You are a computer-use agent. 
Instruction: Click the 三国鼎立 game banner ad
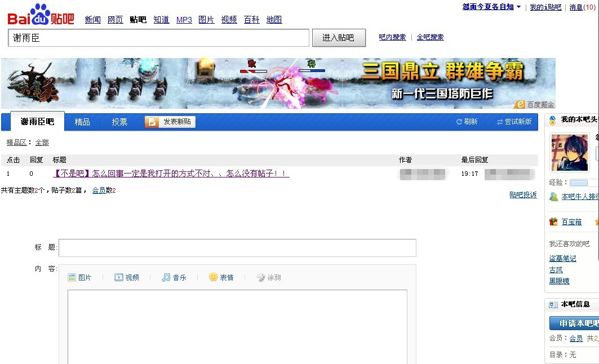(278, 83)
